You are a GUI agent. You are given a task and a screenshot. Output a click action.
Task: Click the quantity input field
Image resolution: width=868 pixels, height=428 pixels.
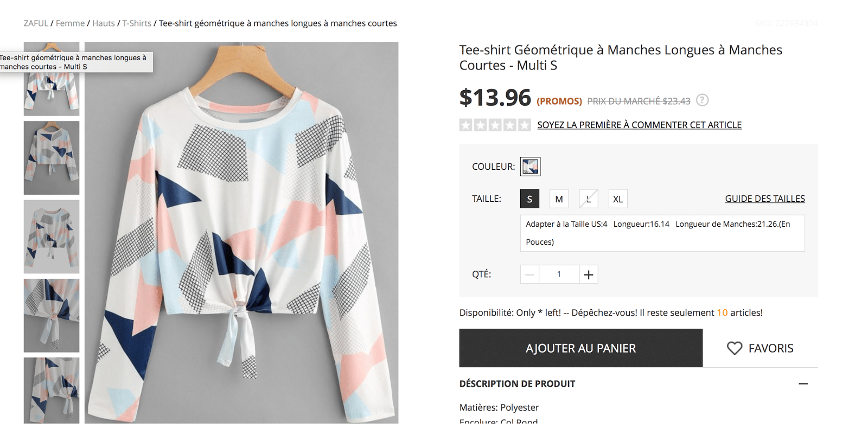click(x=559, y=274)
